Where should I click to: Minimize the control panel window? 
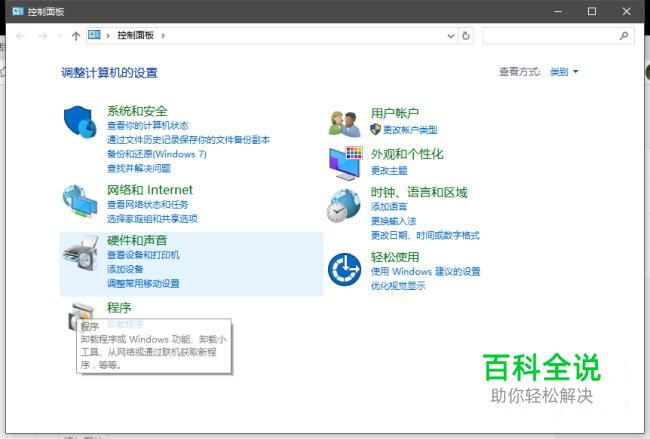pos(558,11)
